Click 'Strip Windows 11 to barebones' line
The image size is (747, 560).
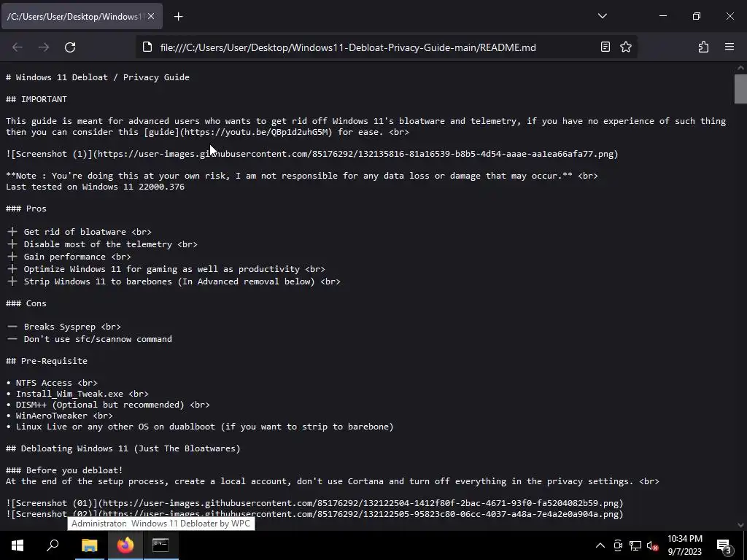[174, 281]
